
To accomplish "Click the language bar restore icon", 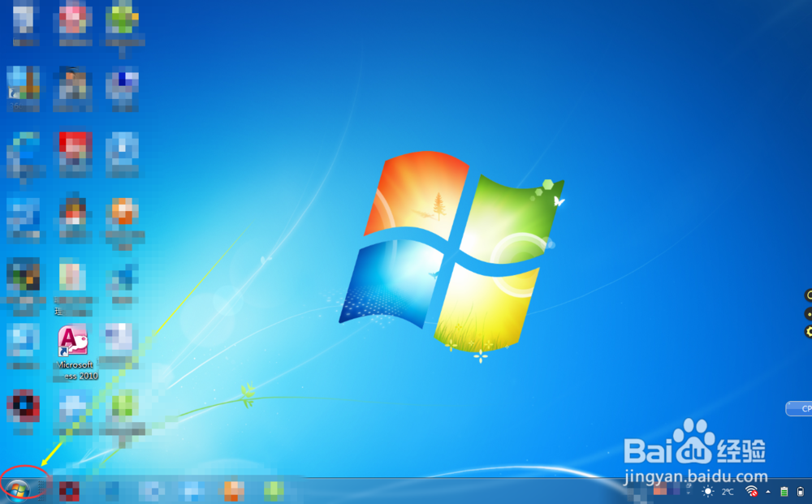I will tap(689, 485).
